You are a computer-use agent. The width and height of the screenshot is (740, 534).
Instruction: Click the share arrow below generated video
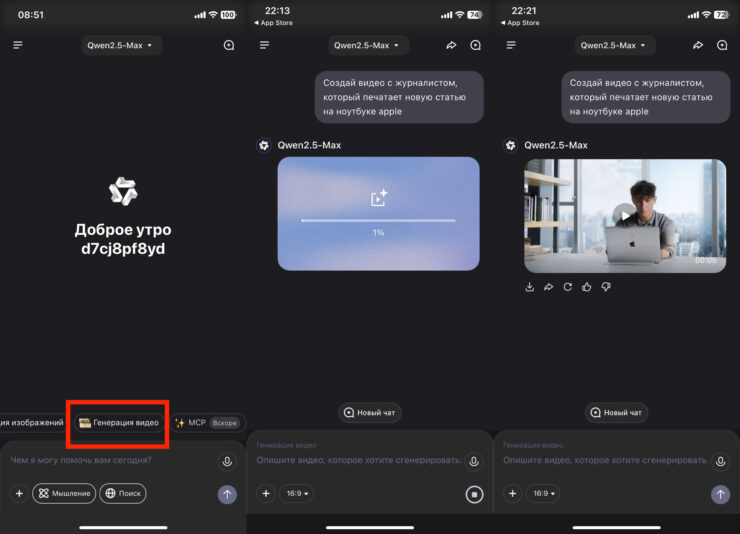point(548,287)
